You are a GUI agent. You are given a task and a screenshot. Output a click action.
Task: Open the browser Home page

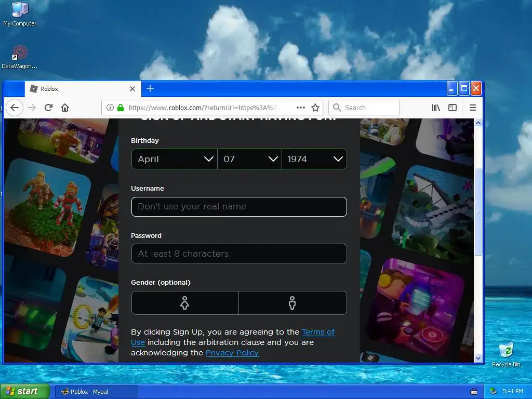pos(65,108)
